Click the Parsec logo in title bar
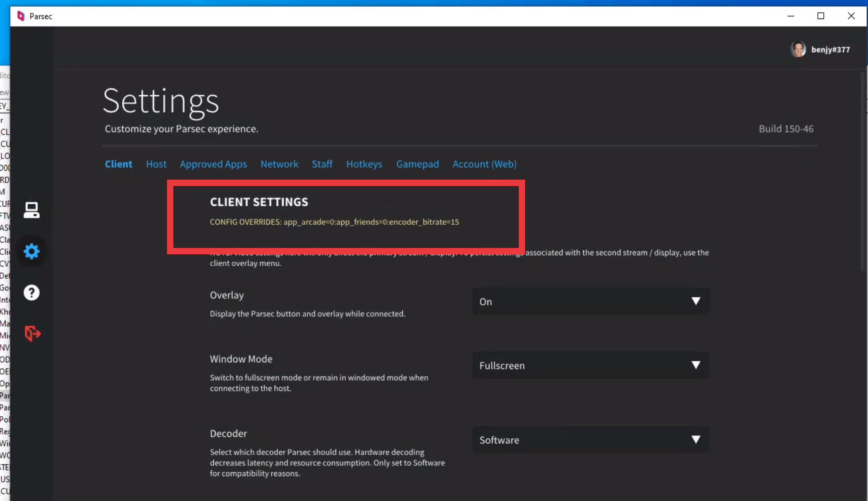 [21, 16]
